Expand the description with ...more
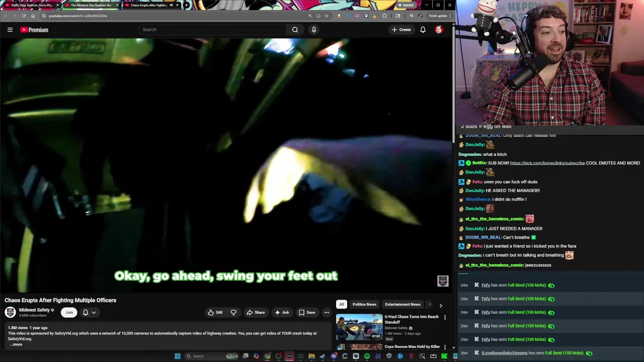The height and width of the screenshot is (362, 644). (16, 344)
